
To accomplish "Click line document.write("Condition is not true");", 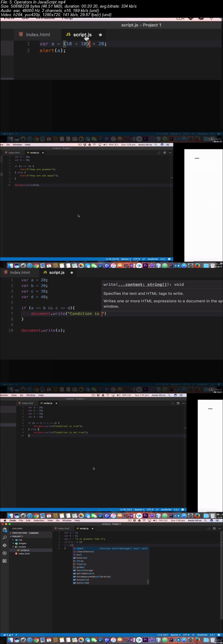I will [x=61, y=432].
